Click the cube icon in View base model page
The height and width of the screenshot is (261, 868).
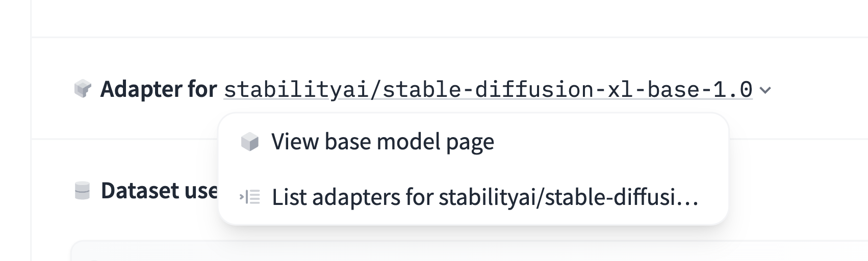tap(250, 142)
